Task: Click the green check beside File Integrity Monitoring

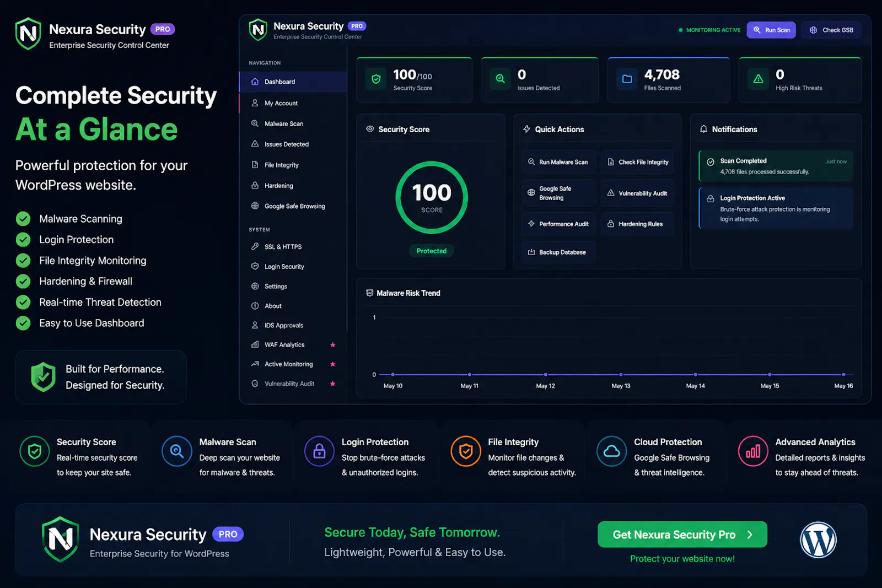Action: click(x=23, y=260)
